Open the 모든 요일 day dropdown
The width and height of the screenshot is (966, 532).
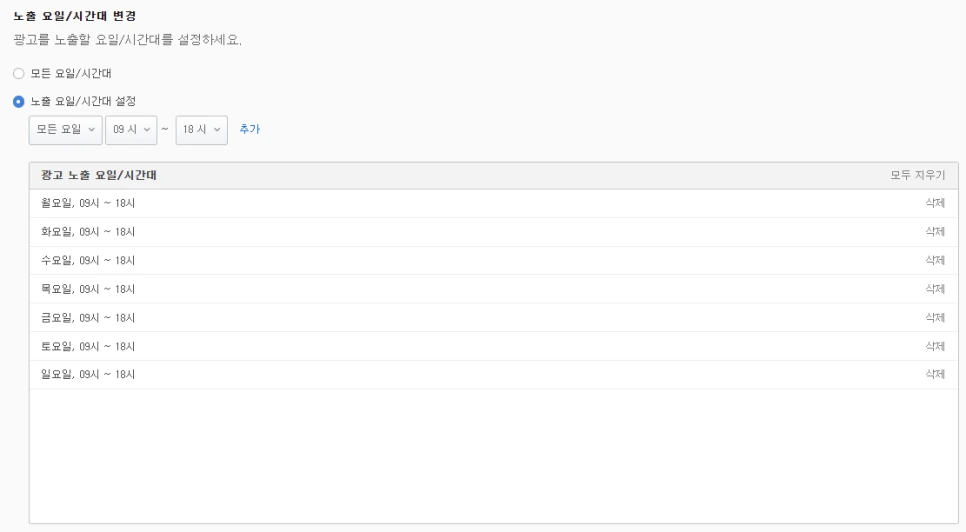pos(65,129)
